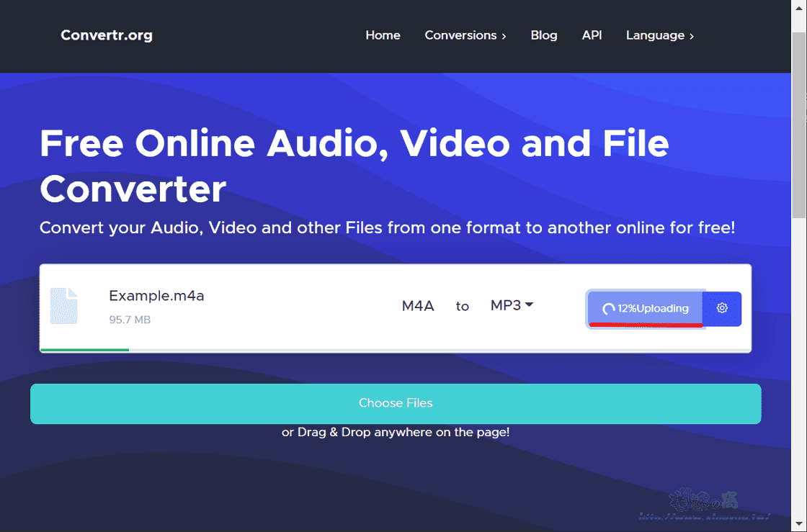Click the green upload progress bar

84,350
